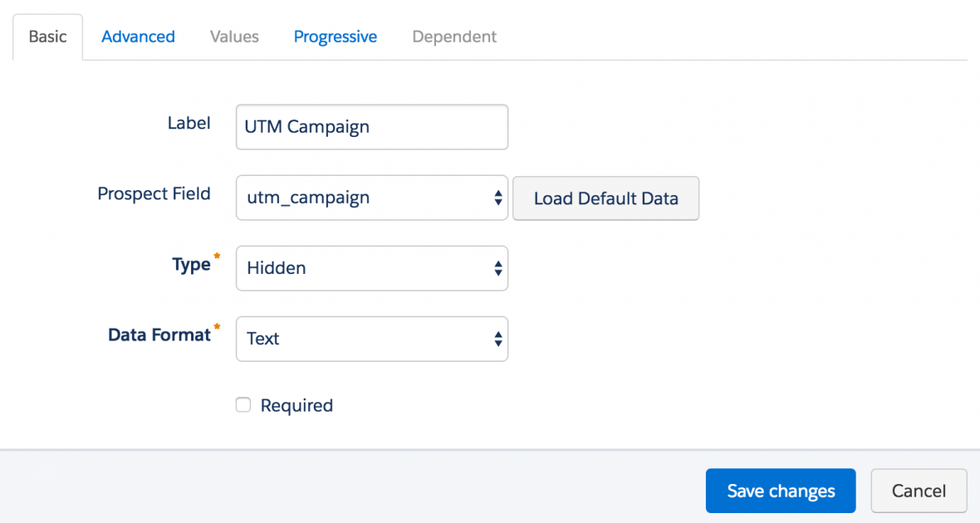Open the Type dropdown showing Hidden
980x523 pixels.
click(371, 267)
